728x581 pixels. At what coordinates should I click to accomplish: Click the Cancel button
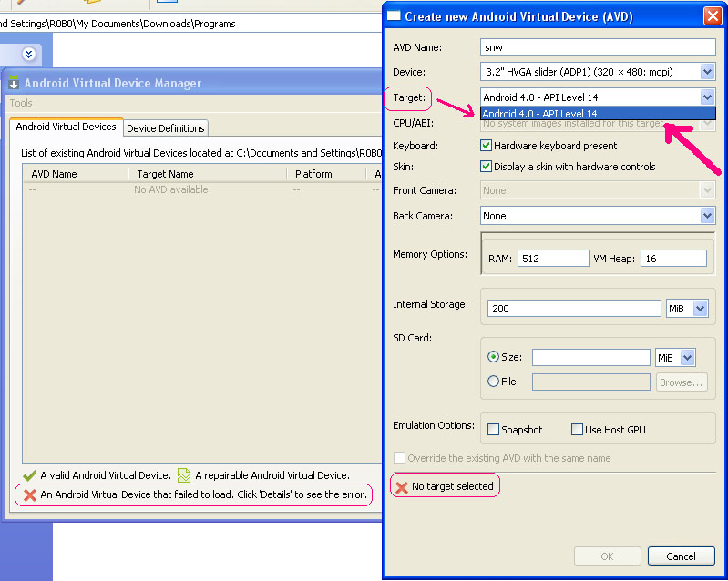682,556
